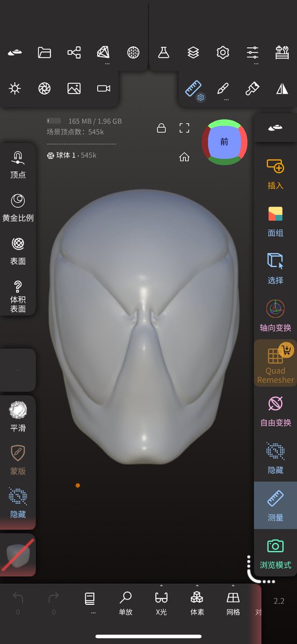Open the Files folder icon
The width and height of the screenshot is (297, 644).
pos(44,53)
